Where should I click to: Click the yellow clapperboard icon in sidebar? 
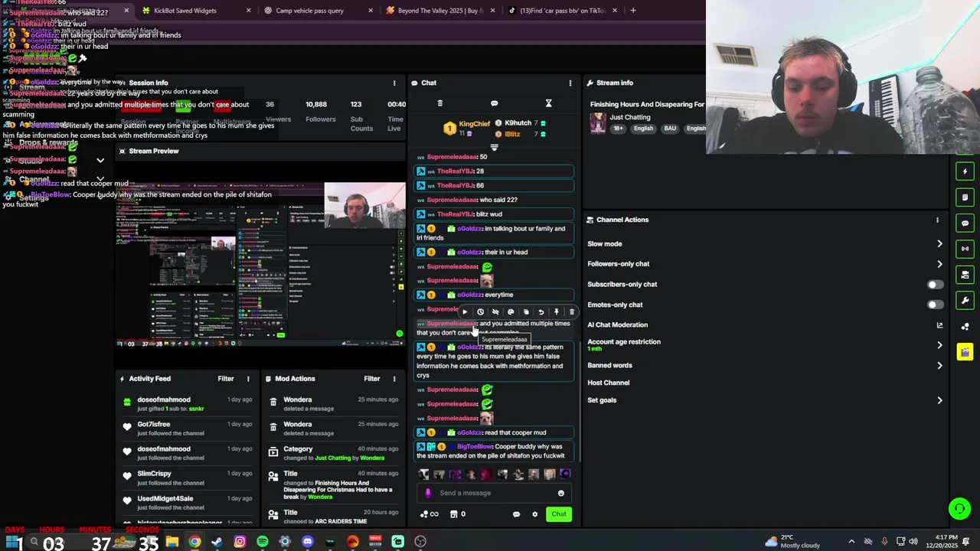(x=965, y=352)
